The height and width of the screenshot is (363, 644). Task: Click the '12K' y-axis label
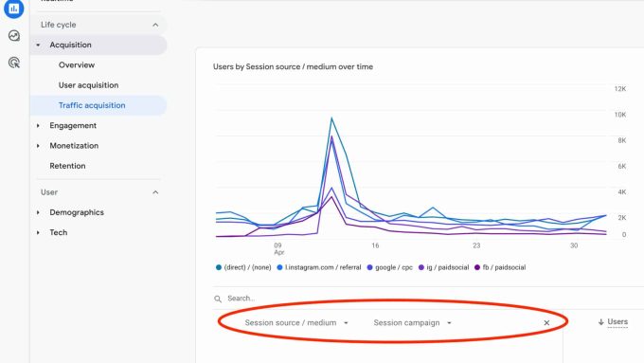click(619, 89)
